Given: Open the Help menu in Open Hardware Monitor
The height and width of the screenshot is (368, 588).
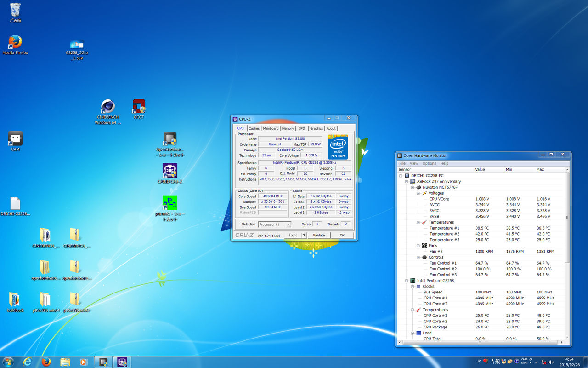Looking at the screenshot, I should [x=444, y=163].
